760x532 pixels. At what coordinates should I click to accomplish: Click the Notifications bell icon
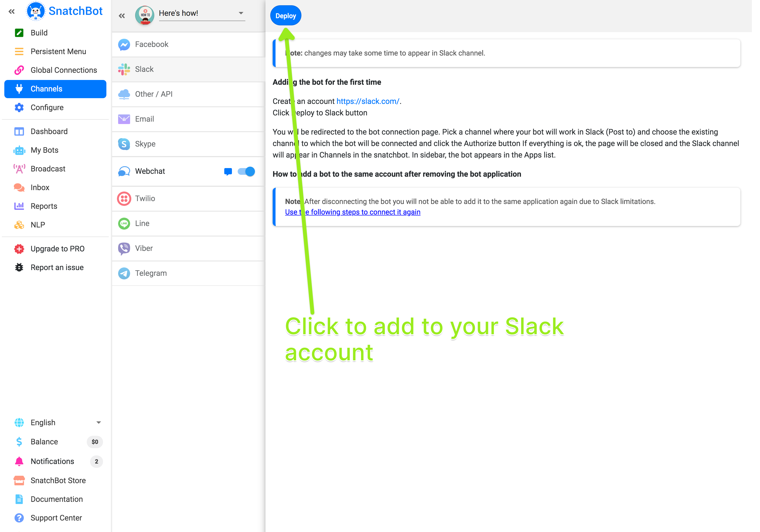pyautogui.click(x=19, y=461)
